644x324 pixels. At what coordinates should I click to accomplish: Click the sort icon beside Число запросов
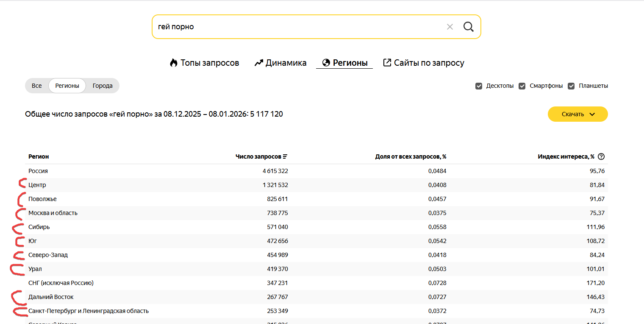click(285, 156)
